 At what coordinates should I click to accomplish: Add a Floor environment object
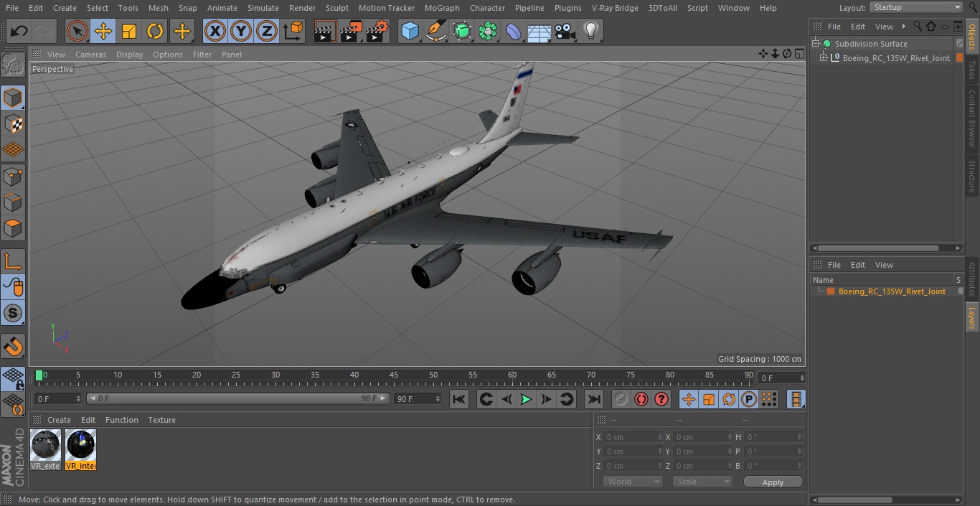tap(539, 31)
